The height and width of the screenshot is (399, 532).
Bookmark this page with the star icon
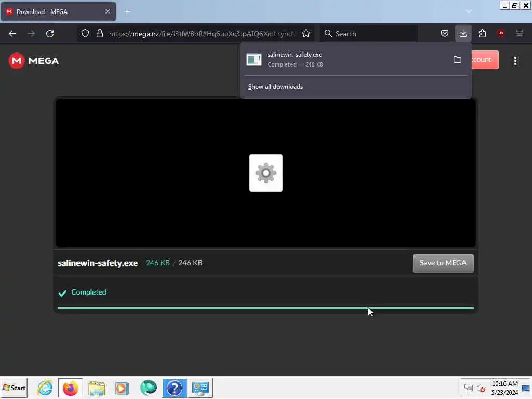[x=306, y=33]
